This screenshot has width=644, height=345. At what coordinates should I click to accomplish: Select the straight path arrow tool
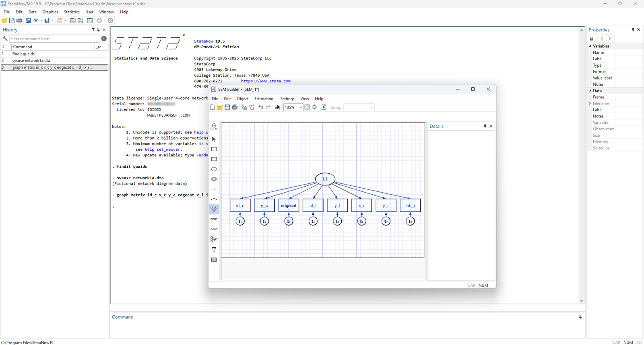[214, 189]
